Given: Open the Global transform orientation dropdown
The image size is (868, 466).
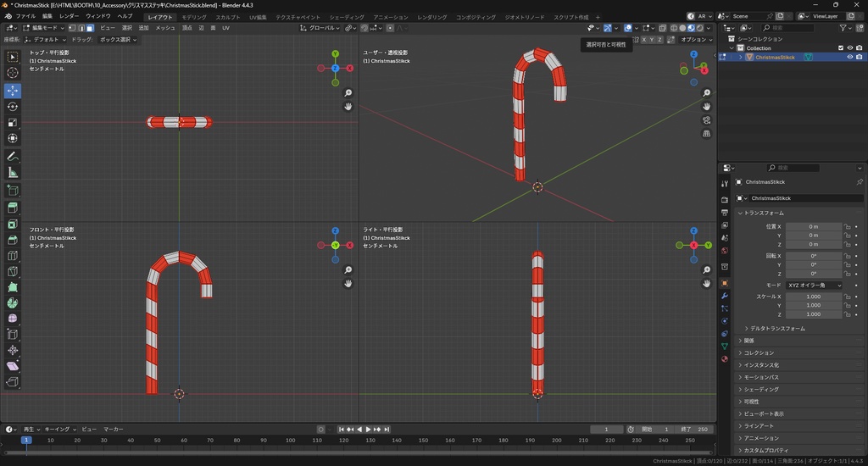Looking at the screenshot, I should (x=320, y=28).
